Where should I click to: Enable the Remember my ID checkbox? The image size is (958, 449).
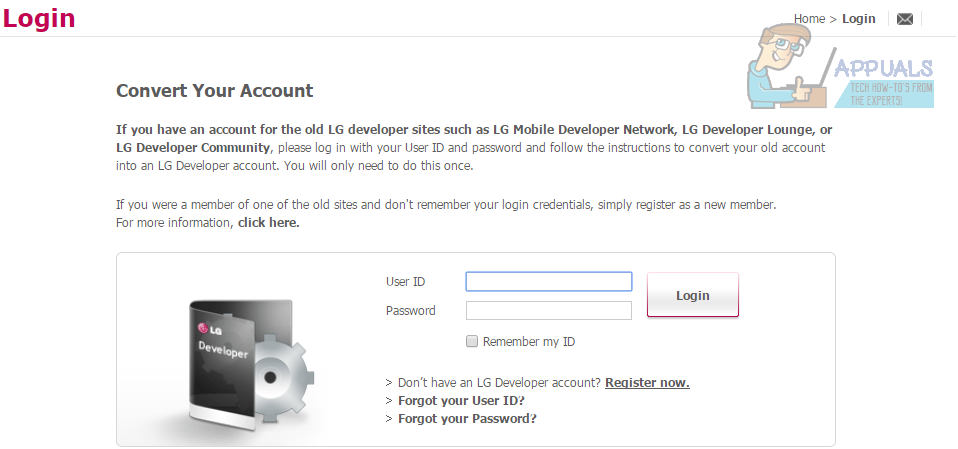pyautogui.click(x=472, y=342)
